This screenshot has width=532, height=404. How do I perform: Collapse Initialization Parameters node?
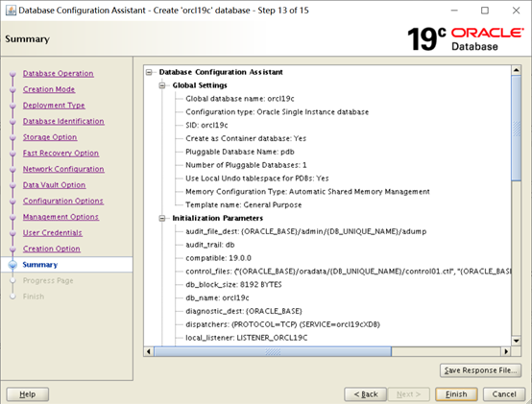[x=162, y=218]
